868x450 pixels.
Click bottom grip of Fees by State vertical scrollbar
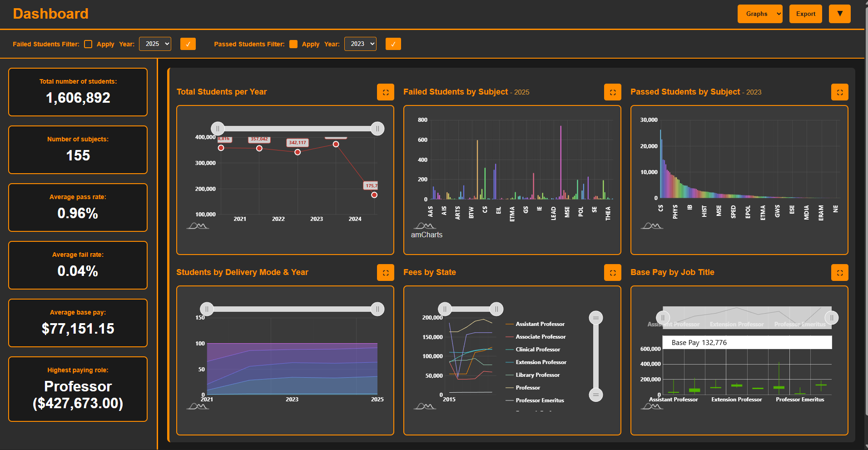pos(596,395)
